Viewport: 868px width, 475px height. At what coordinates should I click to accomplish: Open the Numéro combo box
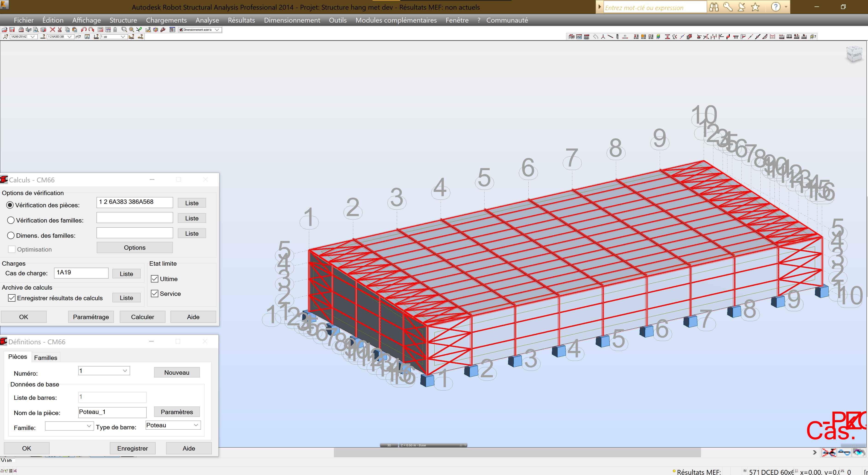(x=125, y=371)
